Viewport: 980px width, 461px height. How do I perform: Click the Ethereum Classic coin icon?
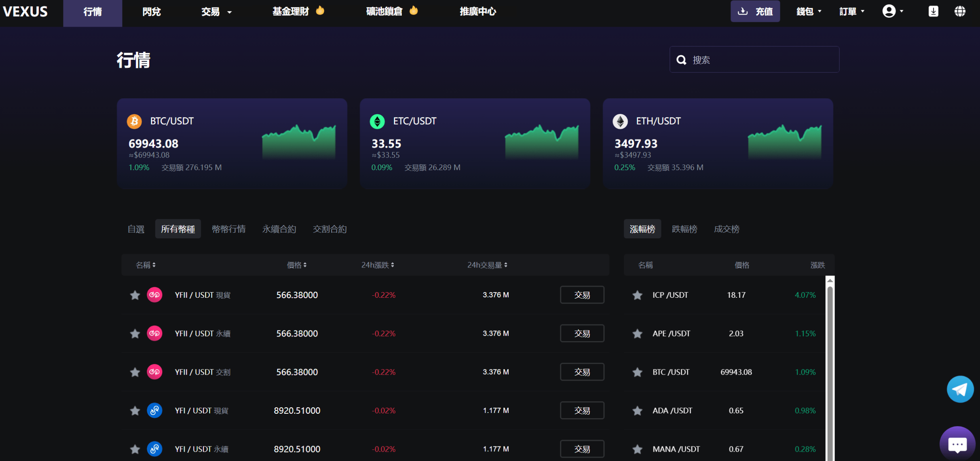[377, 121]
